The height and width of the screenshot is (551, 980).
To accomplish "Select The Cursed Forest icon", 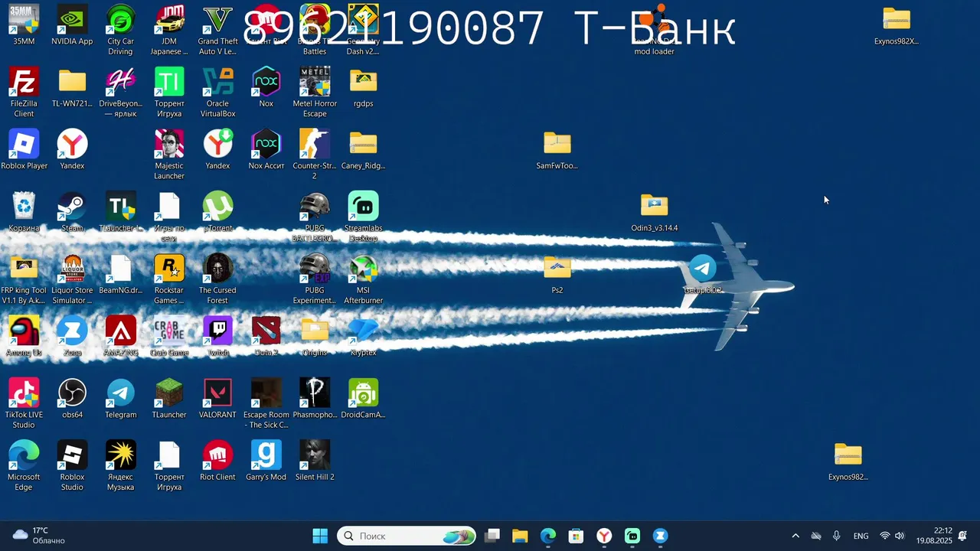I will 217,269.
